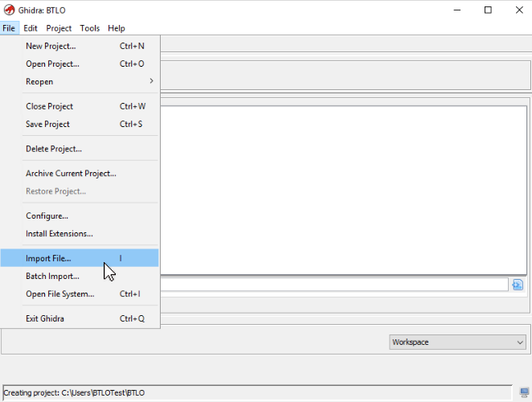The image size is (532, 402).
Task: Open the Help menu
Action: pyautogui.click(x=117, y=28)
